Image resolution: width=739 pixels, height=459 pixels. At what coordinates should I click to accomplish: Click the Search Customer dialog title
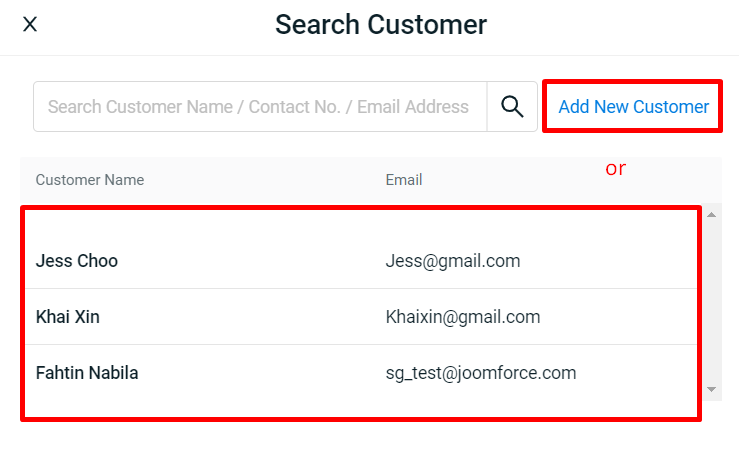pyautogui.click(x=381, y=24)
